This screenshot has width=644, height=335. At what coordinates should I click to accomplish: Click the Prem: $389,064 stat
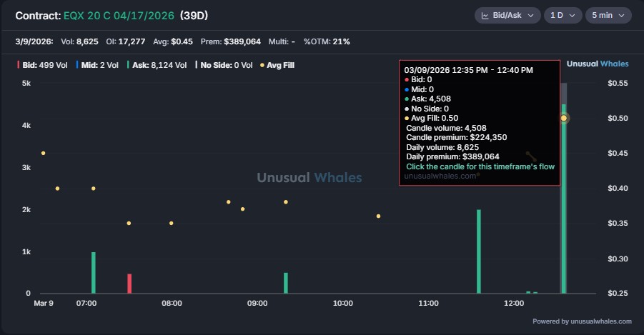230,41
